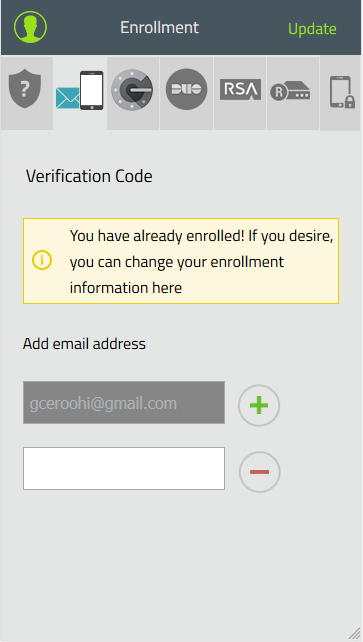Click Update in the header
The width and height of the screenshot is (363, 642).
coord(312,29)
